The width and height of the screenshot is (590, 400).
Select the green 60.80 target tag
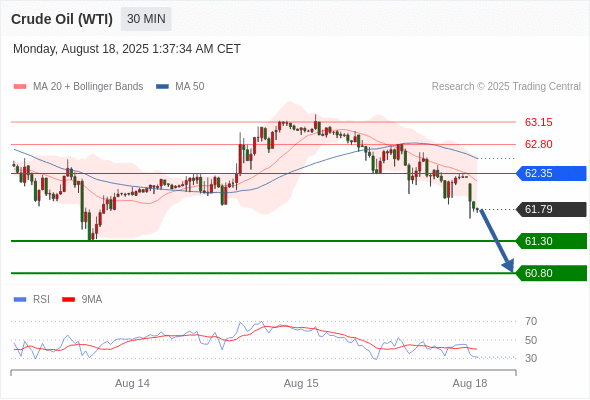tap(551, 273)
